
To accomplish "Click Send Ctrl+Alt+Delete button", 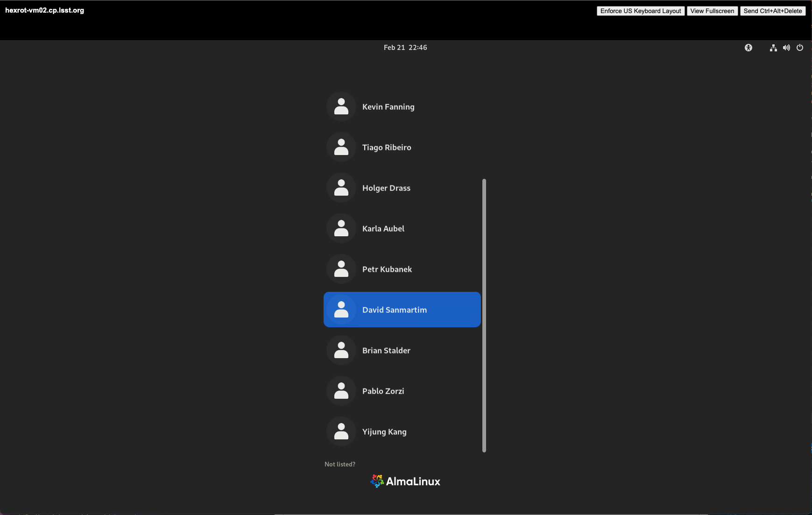I will 773,11.
